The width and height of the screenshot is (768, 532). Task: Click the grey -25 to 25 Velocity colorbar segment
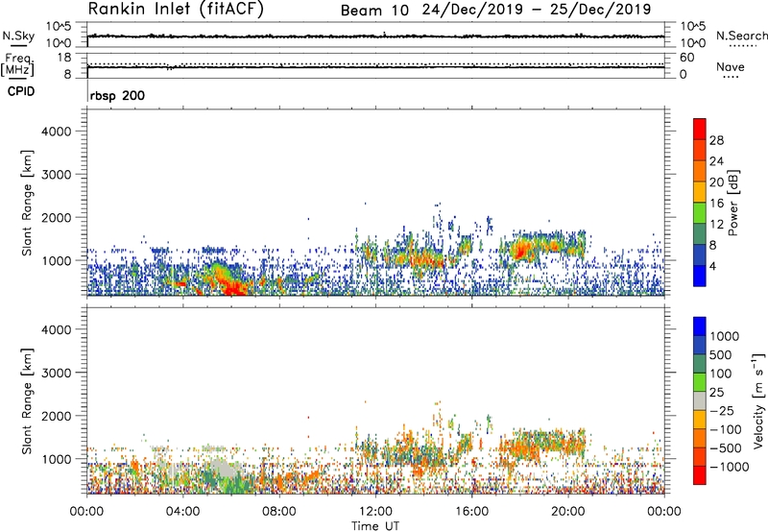700,400
